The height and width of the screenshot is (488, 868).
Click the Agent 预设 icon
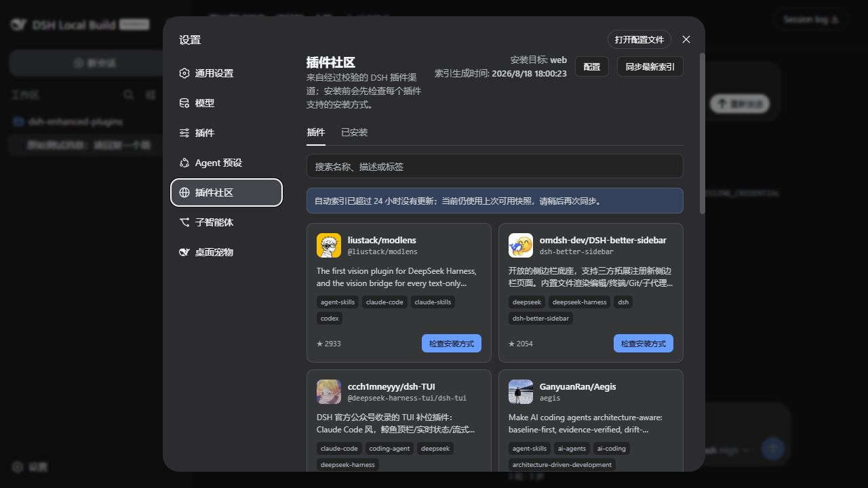pos(184,163)
